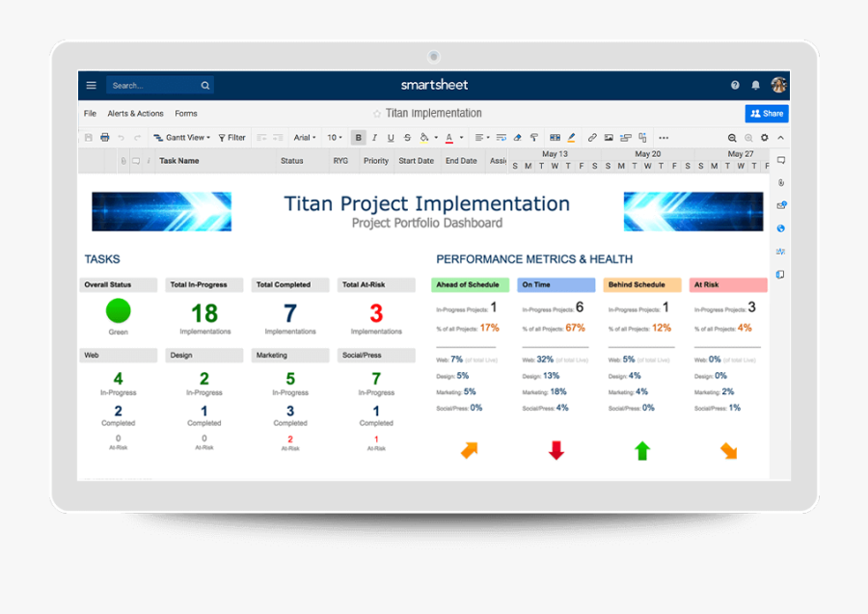
Task: Select the Bold formatting icon
Action: pyautogui.click(x=358, y=138)
